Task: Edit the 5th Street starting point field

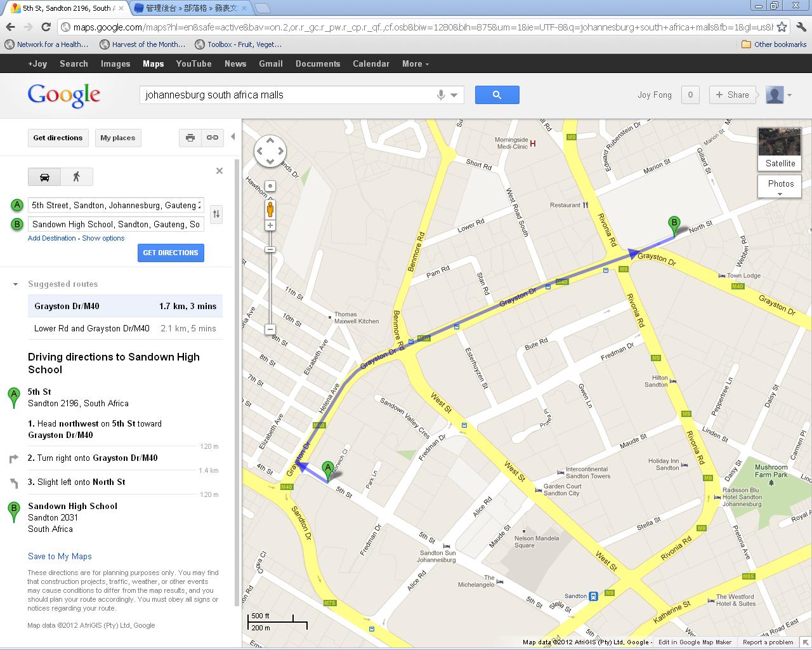Action: pos(114,205)
